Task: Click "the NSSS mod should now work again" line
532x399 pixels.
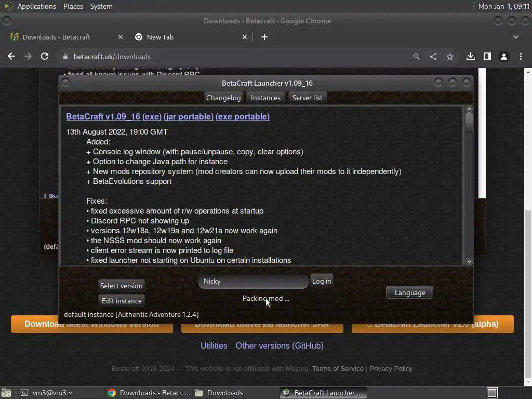Action: pos(154,241)
